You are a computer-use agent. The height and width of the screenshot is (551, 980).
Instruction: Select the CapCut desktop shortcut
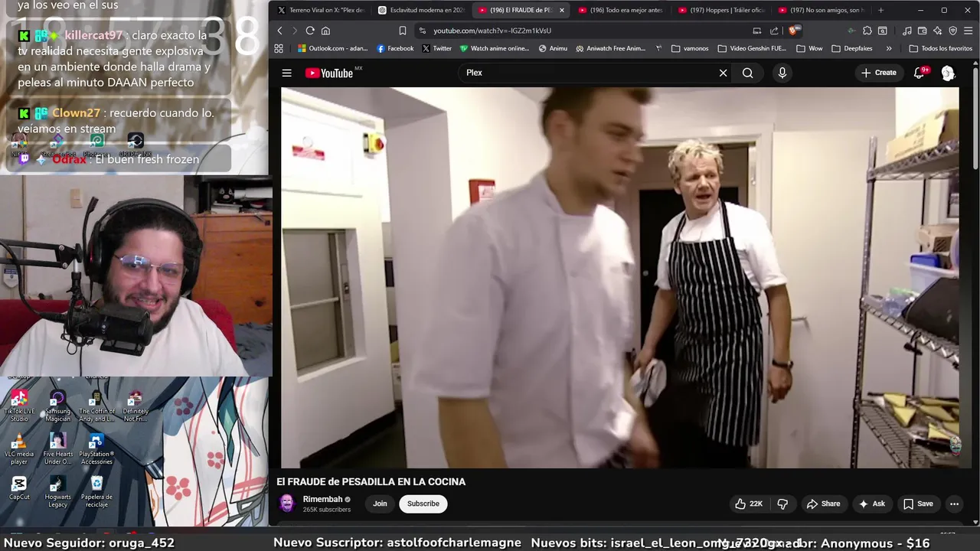[19, 487]
